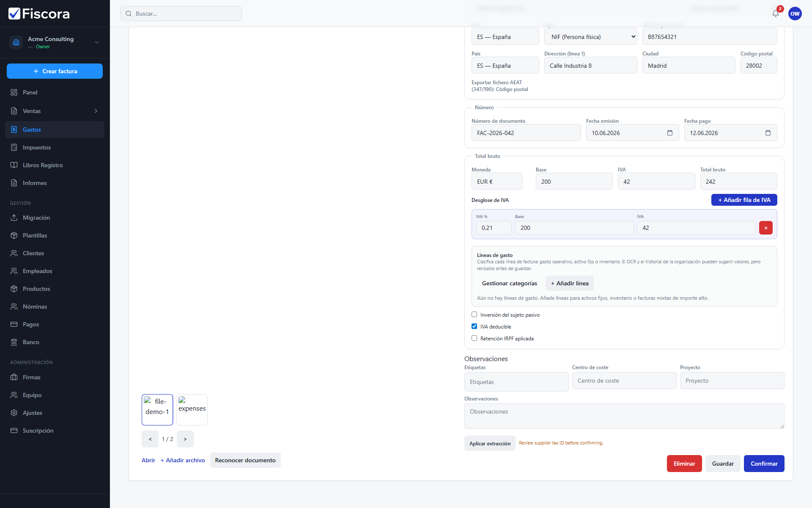The height and width of the screenshot is (508, 812).
Task: Open calendar picker for Fecha pago
Action: coord(768,133)
